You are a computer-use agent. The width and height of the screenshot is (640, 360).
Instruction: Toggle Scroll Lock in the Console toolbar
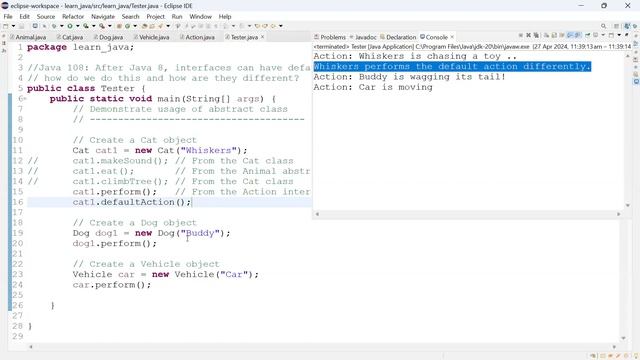(554, 36)
